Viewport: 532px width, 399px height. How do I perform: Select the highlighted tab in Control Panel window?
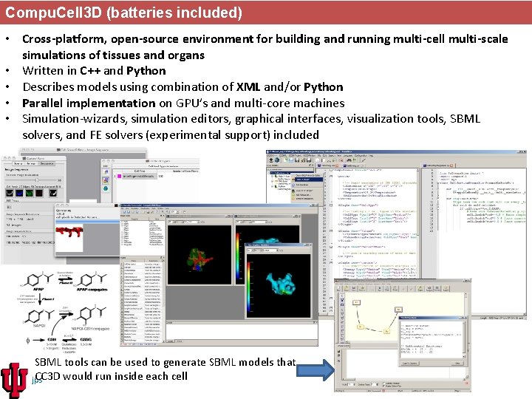[47, 163]
